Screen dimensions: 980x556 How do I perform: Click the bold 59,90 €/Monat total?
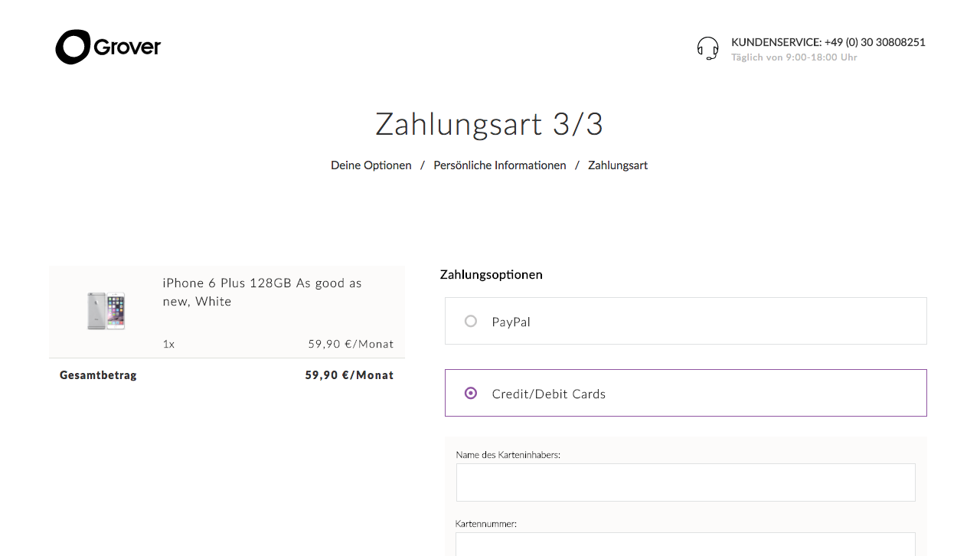[x=349, y=375]
